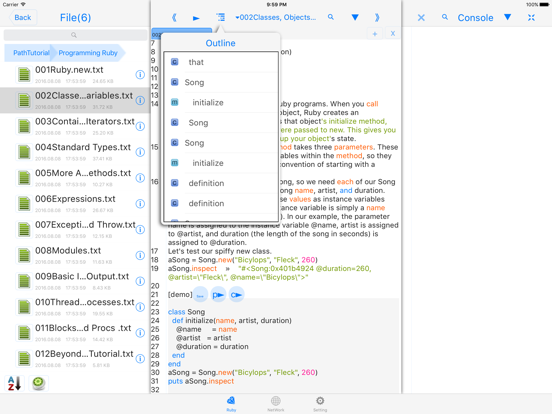Switch to the Ruby tab

231,403
